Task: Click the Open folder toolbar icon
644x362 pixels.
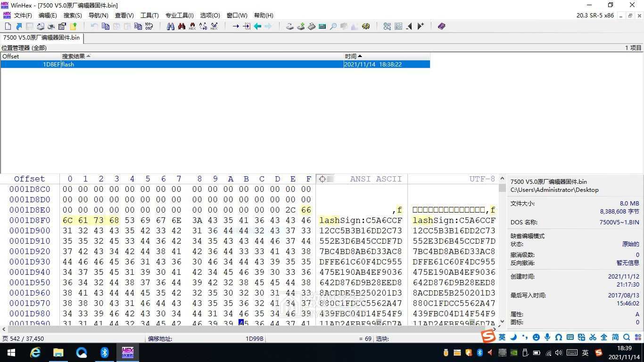Action: [x=73, y=26]
